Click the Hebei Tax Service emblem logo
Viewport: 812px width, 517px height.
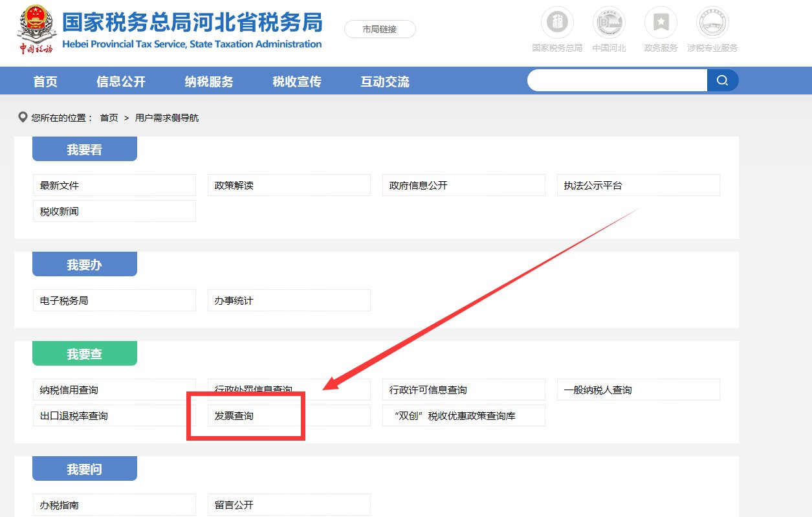click(x=36, y=29)
